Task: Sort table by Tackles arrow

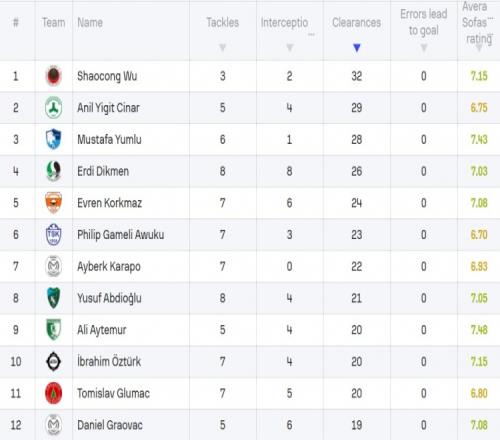Action: tap(223, 48)
